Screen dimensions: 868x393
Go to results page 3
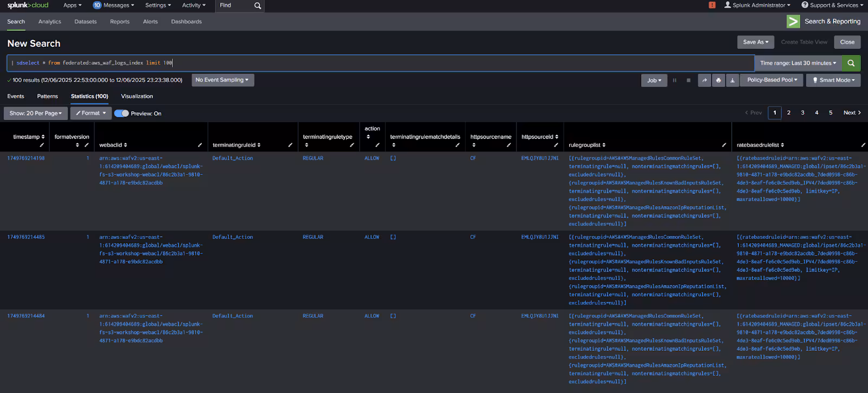tap(802, 113)
